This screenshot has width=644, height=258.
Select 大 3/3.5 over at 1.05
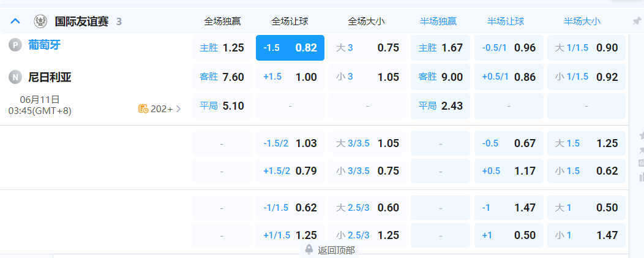pos(367,143)
